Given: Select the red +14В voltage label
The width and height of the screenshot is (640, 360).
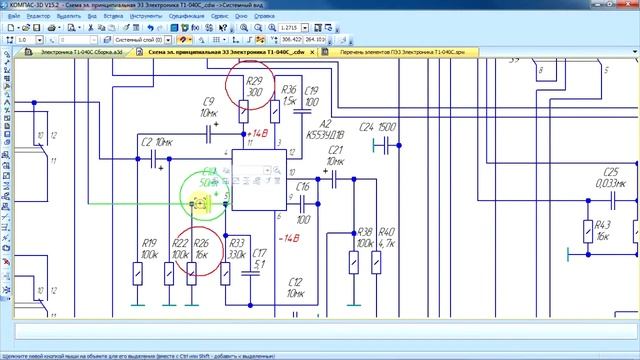Looking at the screenshot, I should [x=258, y=133].
